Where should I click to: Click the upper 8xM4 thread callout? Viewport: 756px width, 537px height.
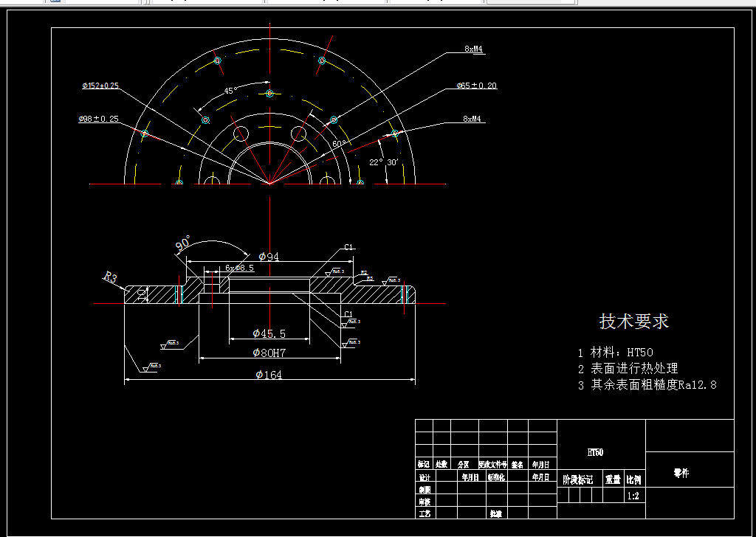coord(472,49)
